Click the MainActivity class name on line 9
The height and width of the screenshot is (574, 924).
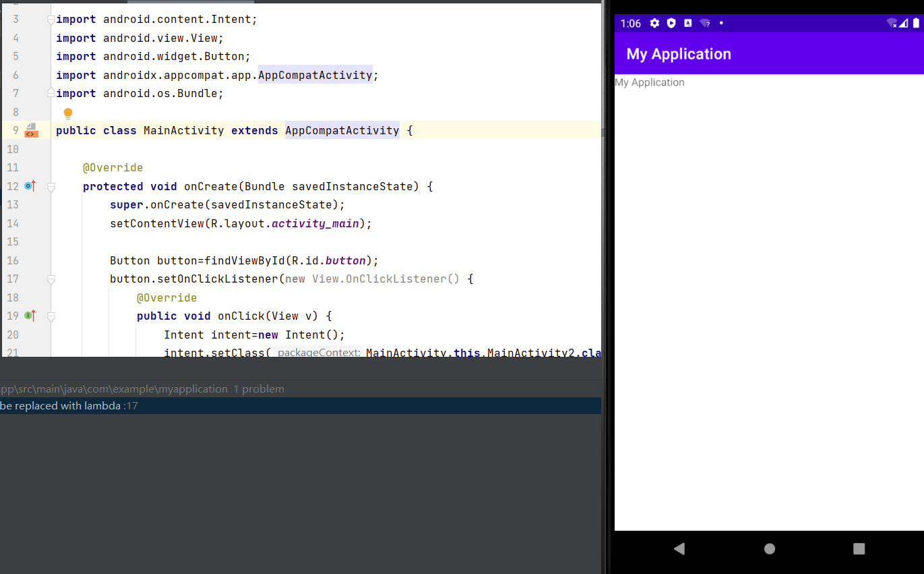[183, 130]
